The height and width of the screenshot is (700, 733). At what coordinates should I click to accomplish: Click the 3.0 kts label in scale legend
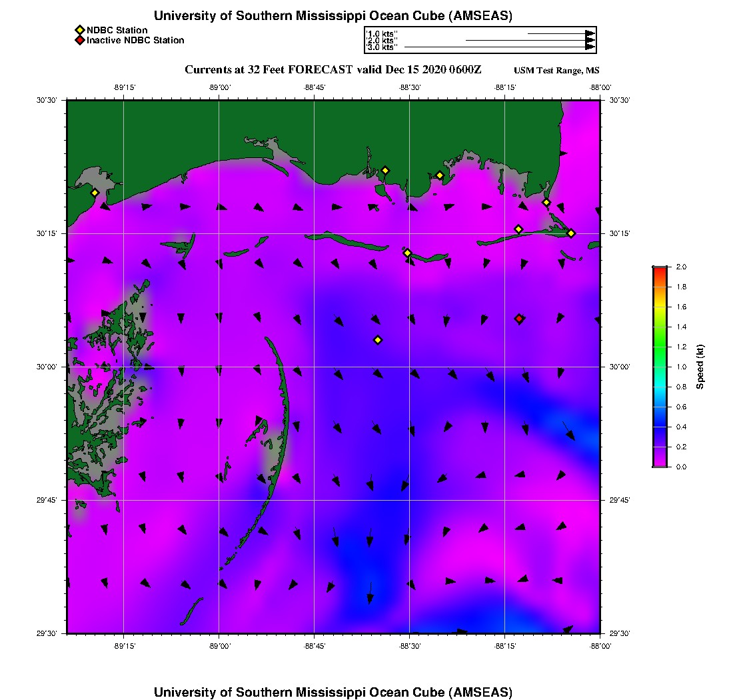tap(382, 47)
